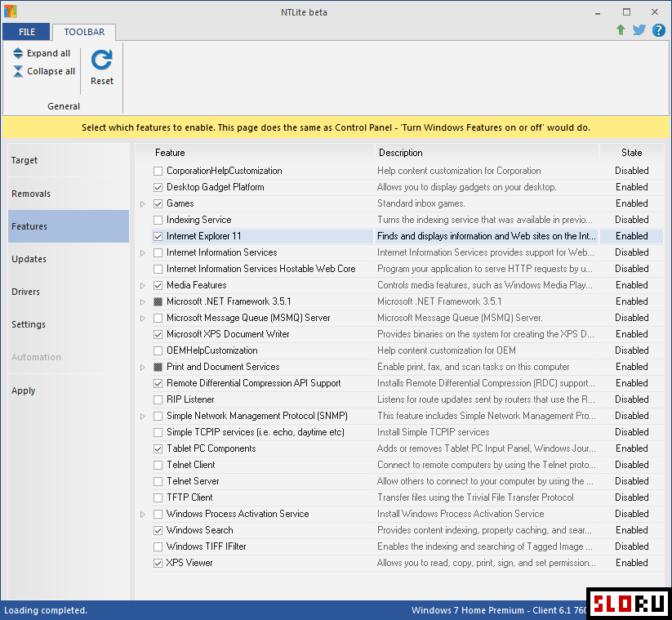Expand the Games tree node
Viewport: 672px width, 620px height.
(x=143, y=204)
